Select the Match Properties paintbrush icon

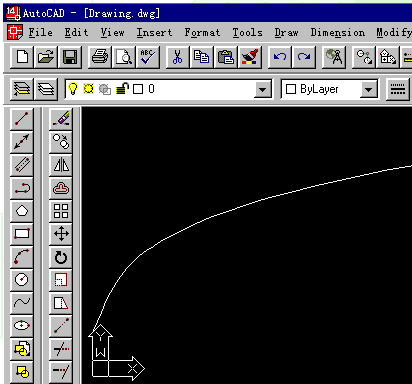click(250, 57)
